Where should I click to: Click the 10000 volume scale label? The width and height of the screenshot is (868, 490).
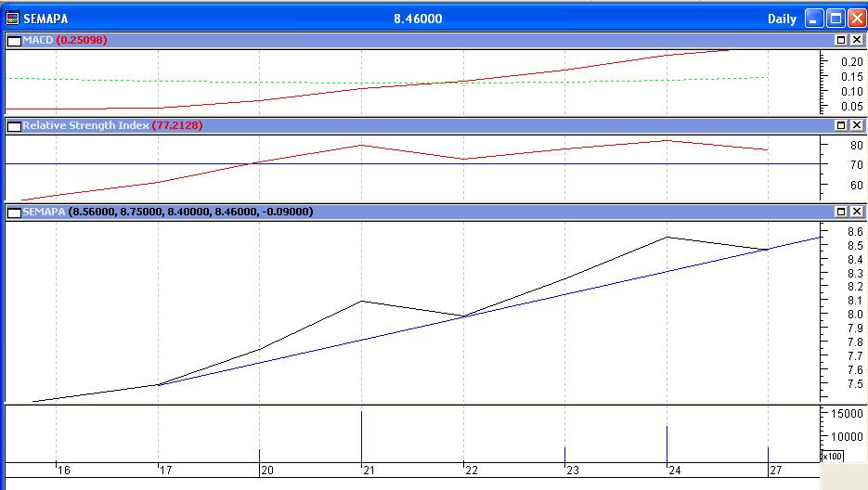click(847, 437)
